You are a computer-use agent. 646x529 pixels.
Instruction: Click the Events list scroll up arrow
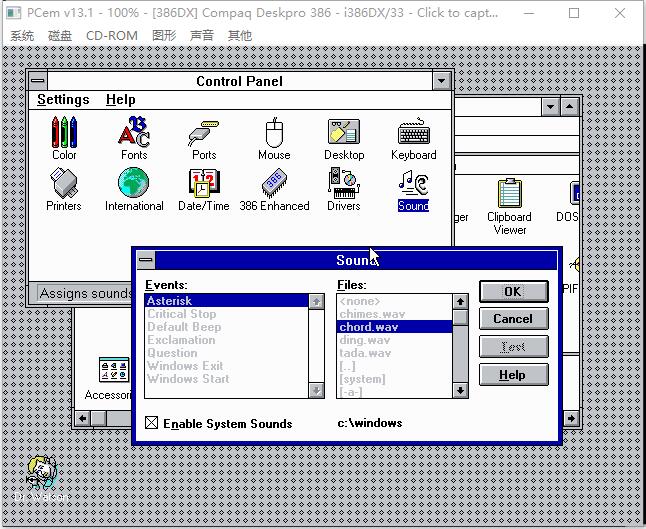316,302
